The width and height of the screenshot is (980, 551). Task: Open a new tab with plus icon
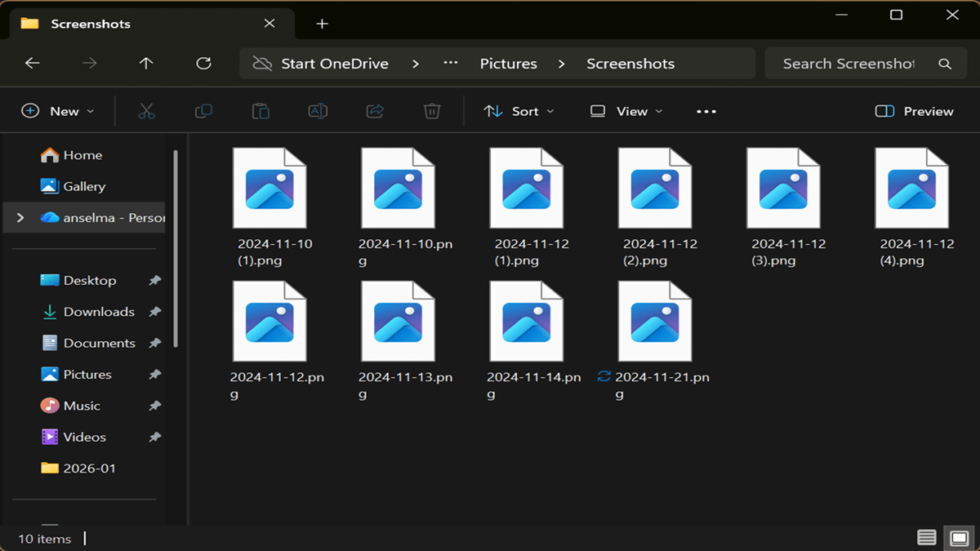(322, 24)
